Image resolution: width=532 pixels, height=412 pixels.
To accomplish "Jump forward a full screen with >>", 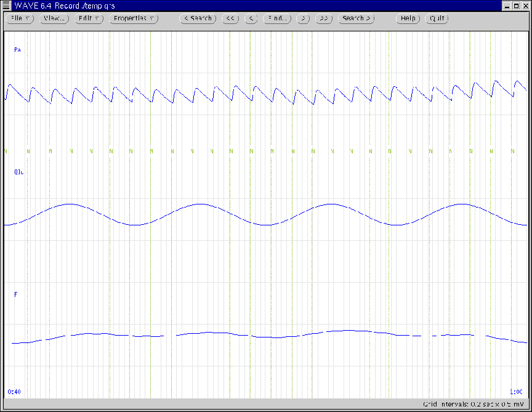I will [324, 18].
